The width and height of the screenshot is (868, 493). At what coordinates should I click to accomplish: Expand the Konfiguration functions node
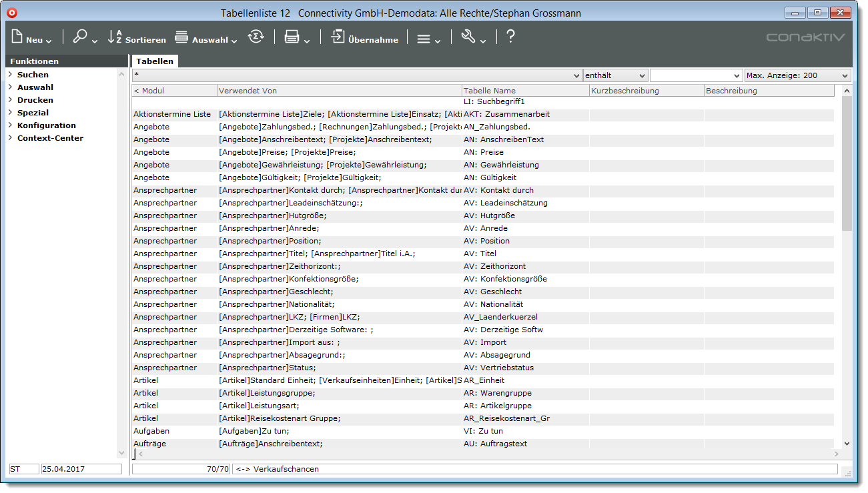[11, 125]
